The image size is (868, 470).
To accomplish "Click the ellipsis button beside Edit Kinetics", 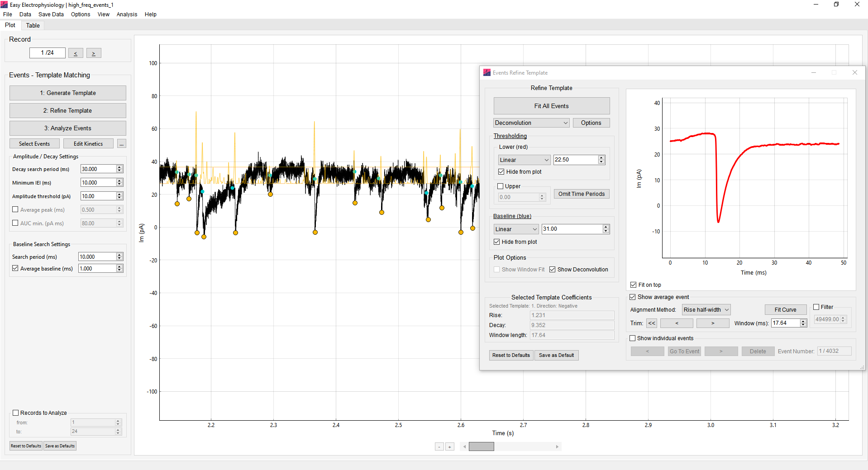I will 122,144.
